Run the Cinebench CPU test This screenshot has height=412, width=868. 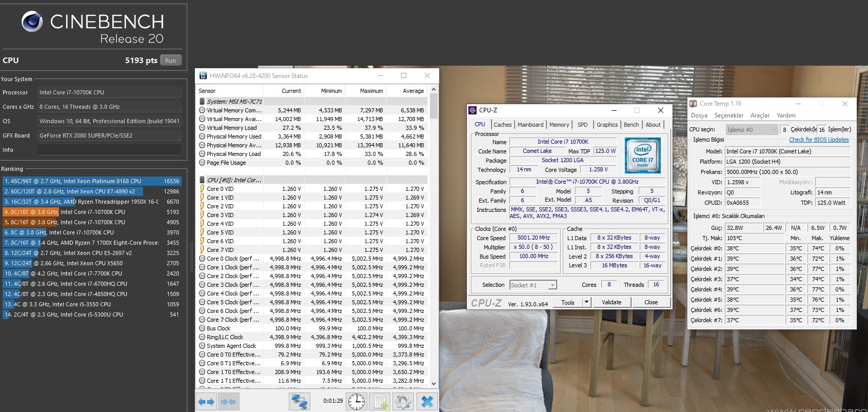click(171, 61)
